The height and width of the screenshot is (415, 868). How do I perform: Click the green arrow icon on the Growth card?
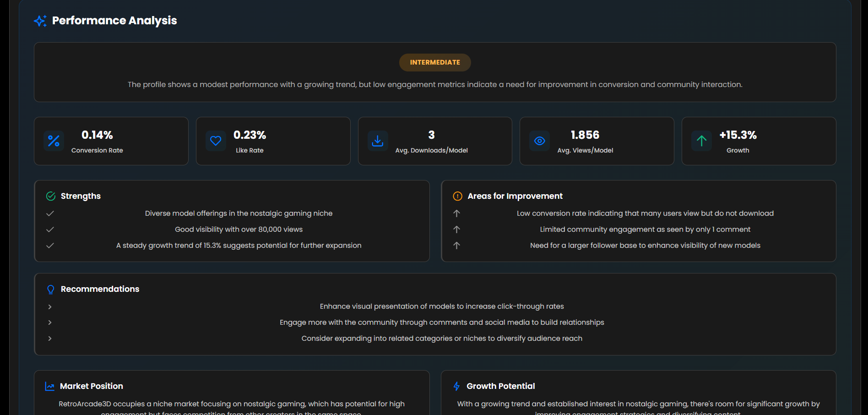click(x=701, y=141)
